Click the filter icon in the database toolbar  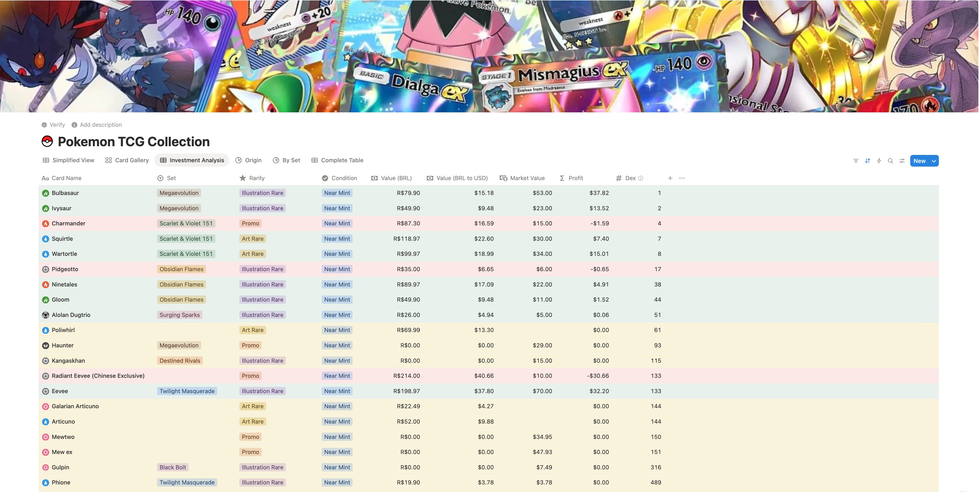pos(856,161)
